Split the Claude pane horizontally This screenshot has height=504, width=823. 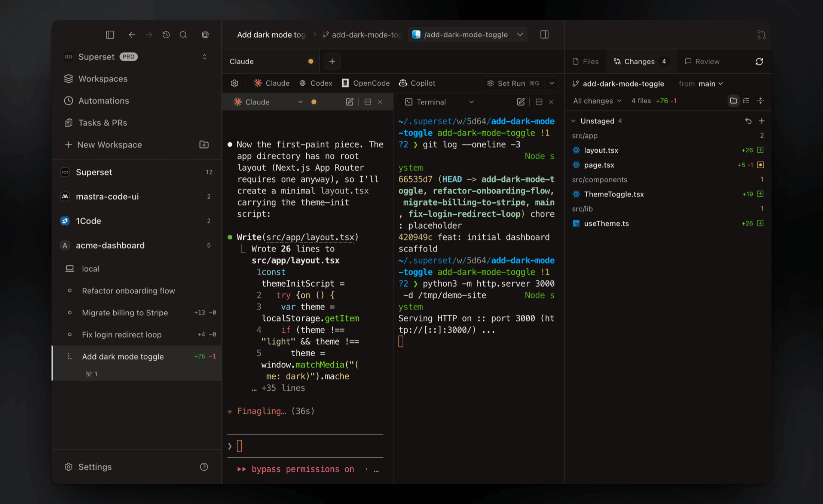coord(368,102)
